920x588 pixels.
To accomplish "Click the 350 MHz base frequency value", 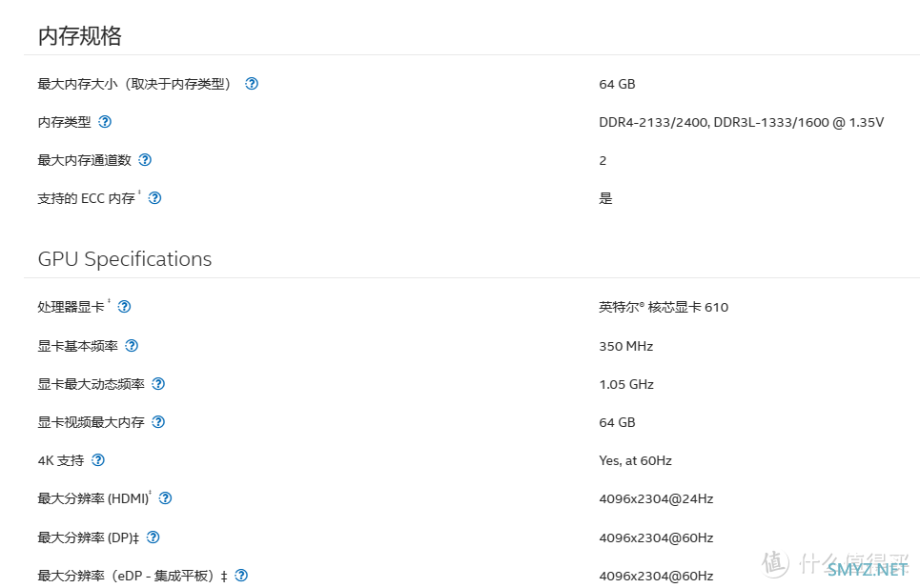I will [626, 347].
